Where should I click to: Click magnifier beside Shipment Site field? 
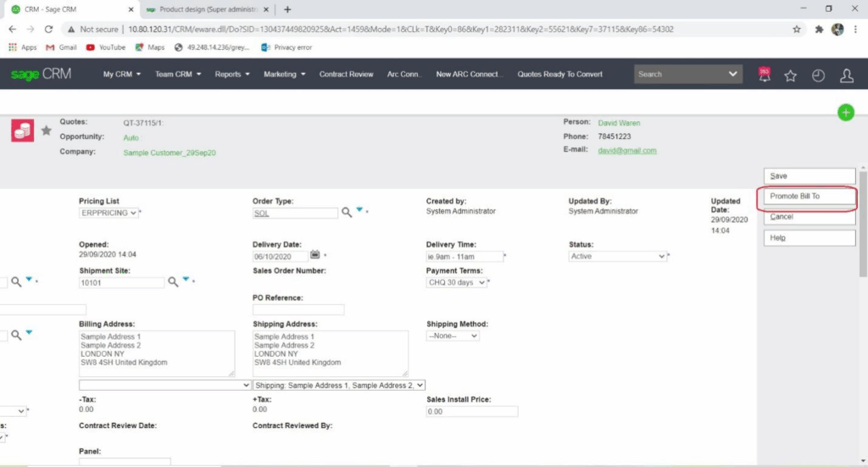tap(173, 281)
